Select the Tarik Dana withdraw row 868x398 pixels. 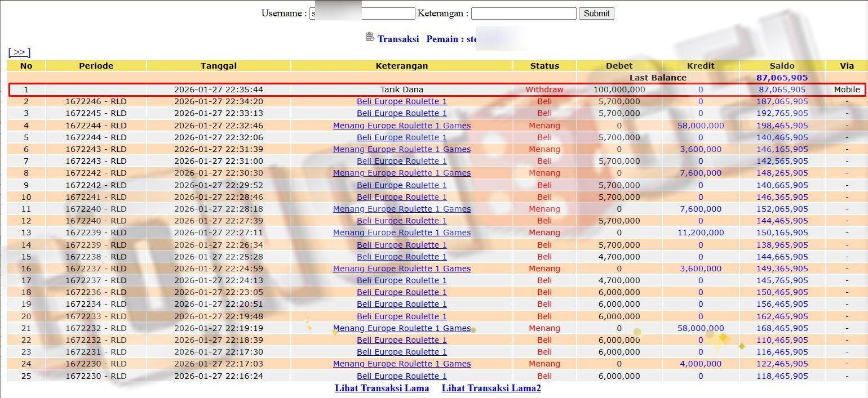coord(401,90)
